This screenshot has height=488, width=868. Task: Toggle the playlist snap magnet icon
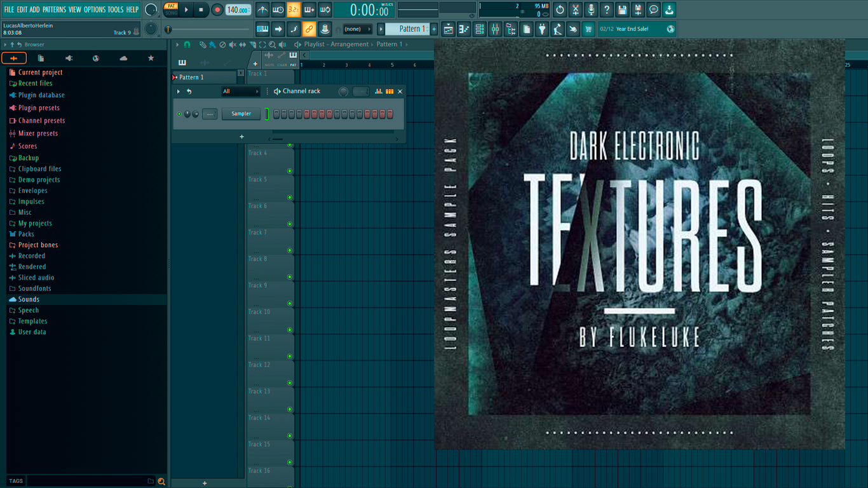187,44
